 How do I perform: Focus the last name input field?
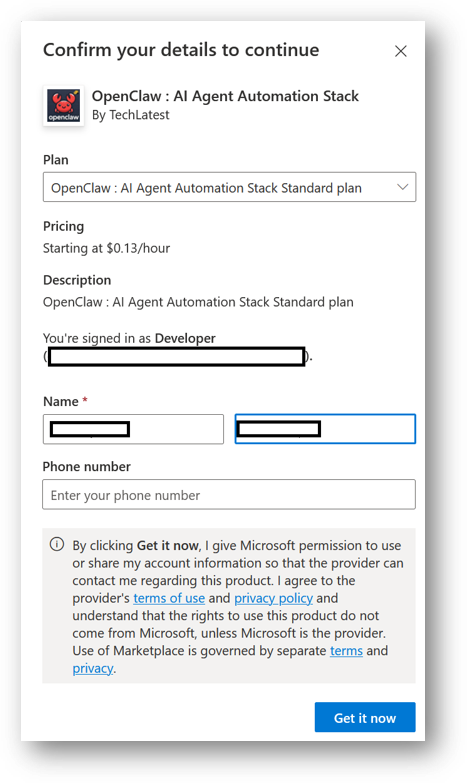(325, 429)
